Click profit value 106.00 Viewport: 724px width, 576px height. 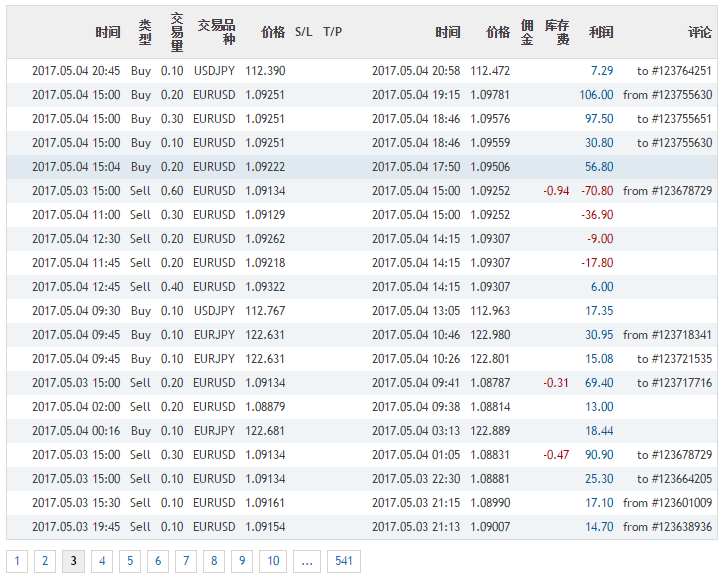[x=597, y=95]
